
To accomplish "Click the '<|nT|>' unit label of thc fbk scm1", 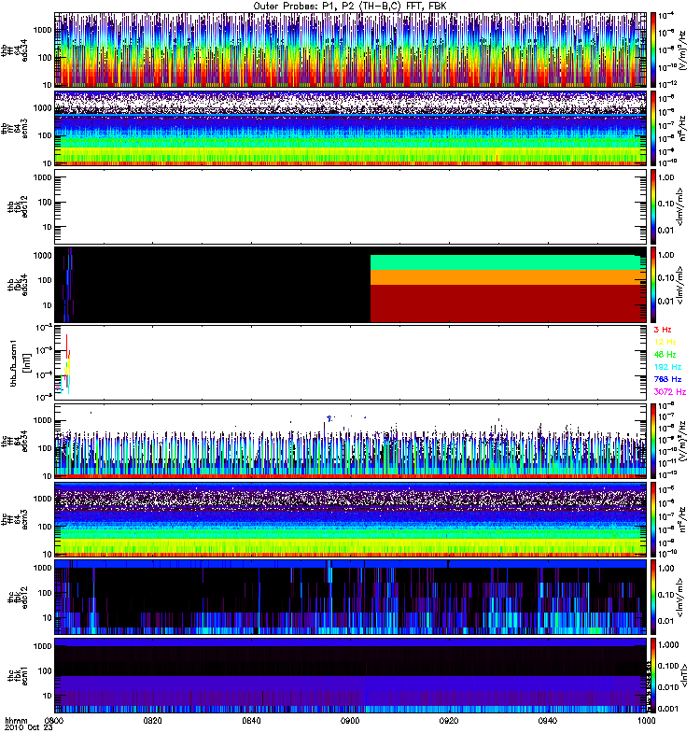I will tap(683, 675).
